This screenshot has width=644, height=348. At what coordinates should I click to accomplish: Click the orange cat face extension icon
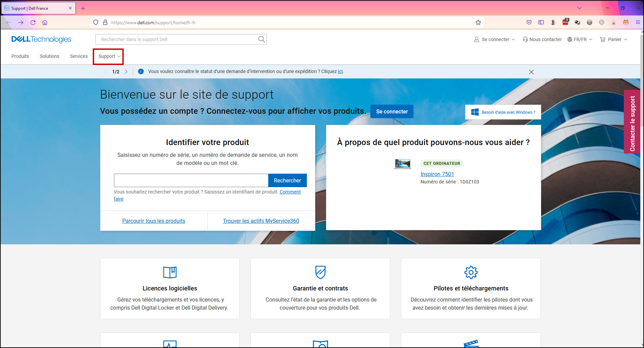(x=626, y=23)
